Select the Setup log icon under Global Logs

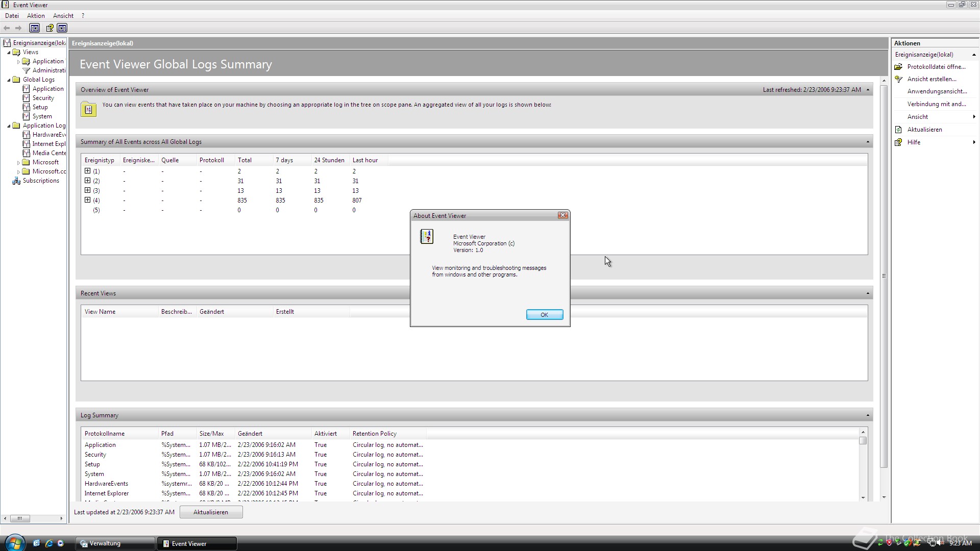tap(26, 107)
